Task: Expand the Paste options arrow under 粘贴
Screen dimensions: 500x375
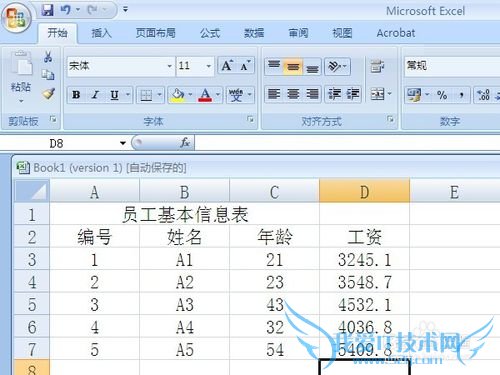Action: (21, 101)
